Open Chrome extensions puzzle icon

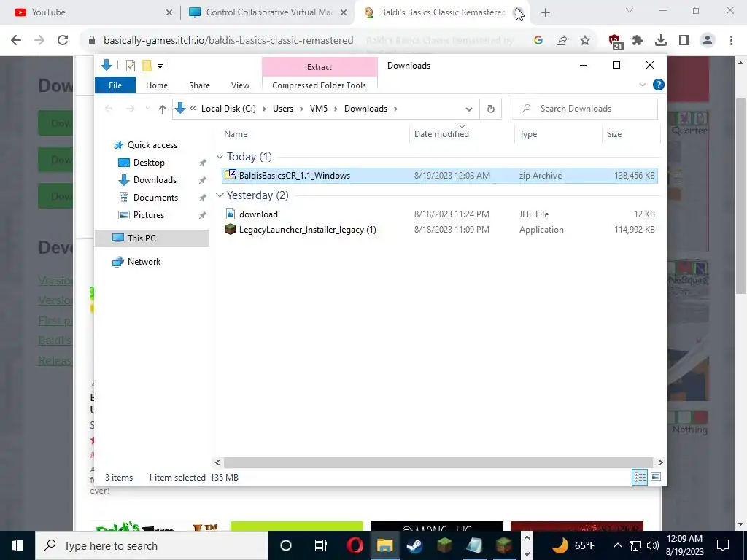pos(638,41)
